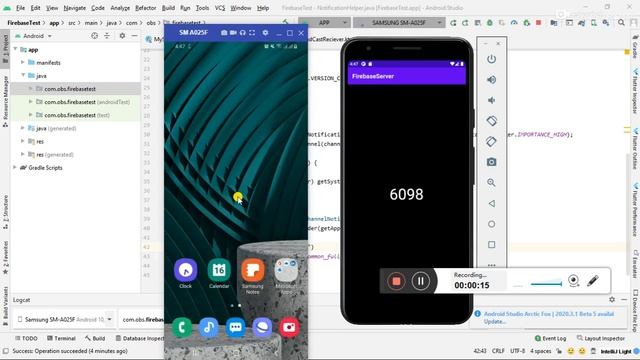This screenshot has height=360, width=640.
Task: Open the Android project view dropdown
Action: click(34, 36)
